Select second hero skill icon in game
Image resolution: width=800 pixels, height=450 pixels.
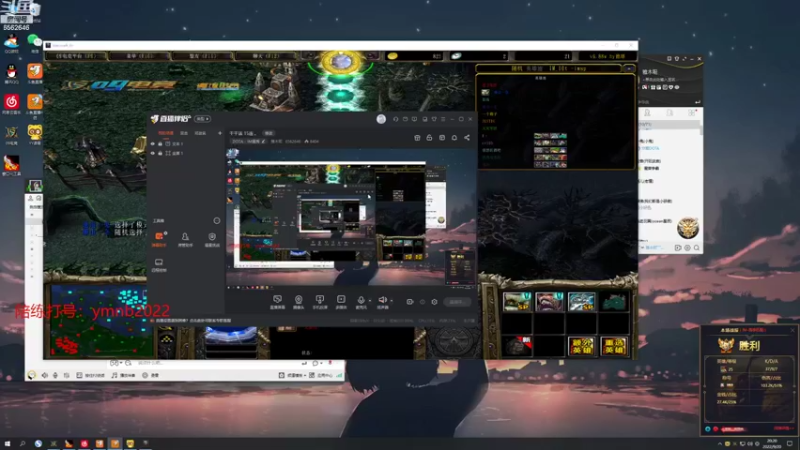pyautogui.click(x=549, y=302)
